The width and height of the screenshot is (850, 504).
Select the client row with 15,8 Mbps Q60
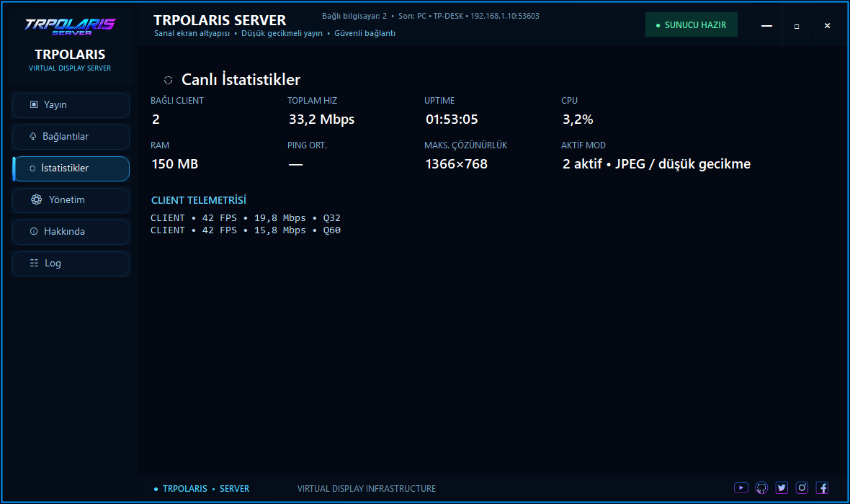(246, 230)
